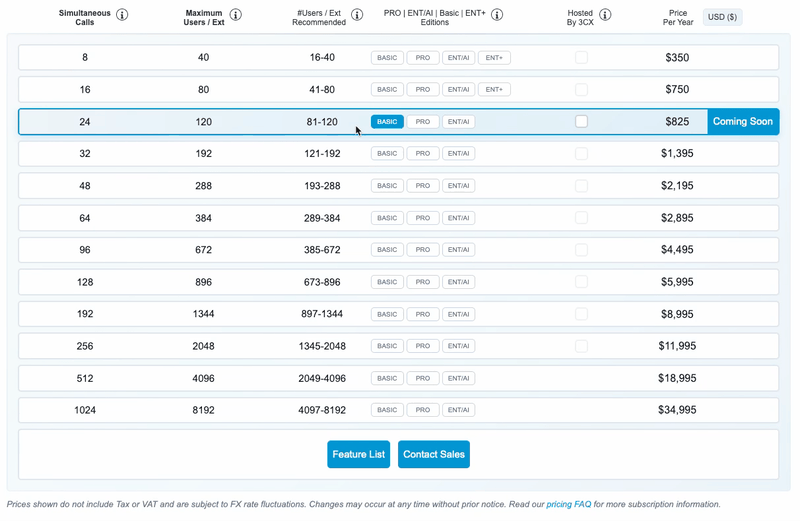Viewport: 800px width, 521px height.
Task: Click the Price Per Year column header
Action: tap(678, 17)
